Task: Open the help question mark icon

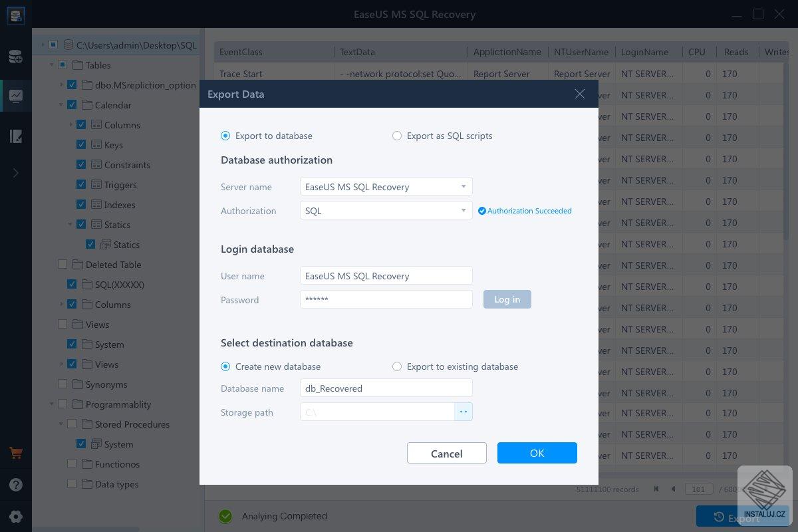Action: pos(15,485)
